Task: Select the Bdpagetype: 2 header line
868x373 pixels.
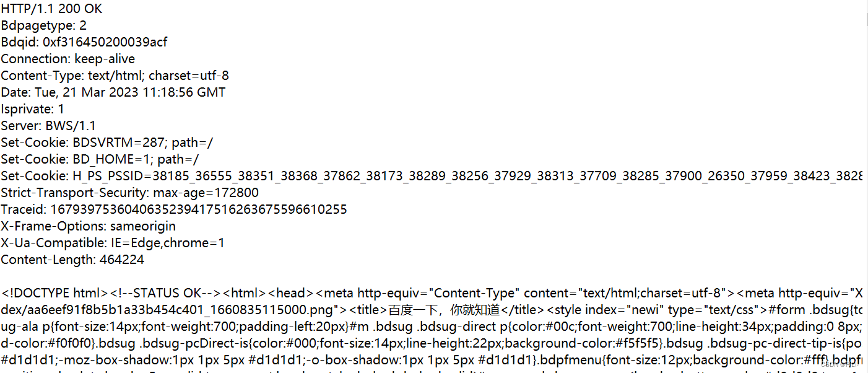Action: tap(44, 25)
